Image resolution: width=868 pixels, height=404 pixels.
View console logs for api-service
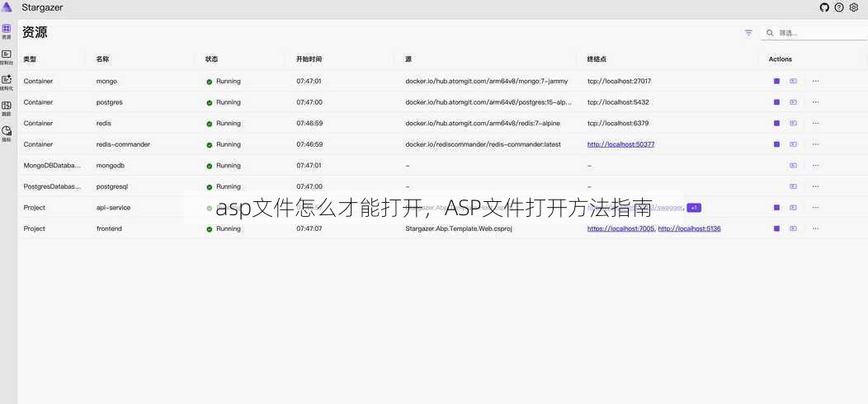point(793,207)
